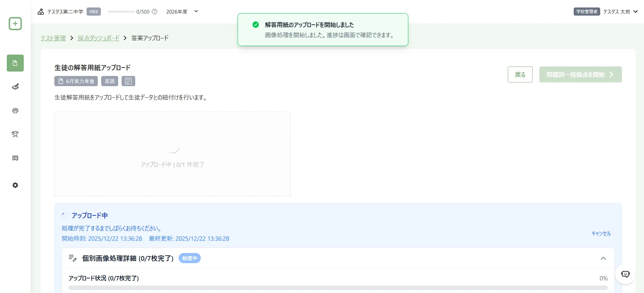Collapse the 個別画像処理詳細 section chevron
The height and width of the screenshot is (293, 644).
603,258
